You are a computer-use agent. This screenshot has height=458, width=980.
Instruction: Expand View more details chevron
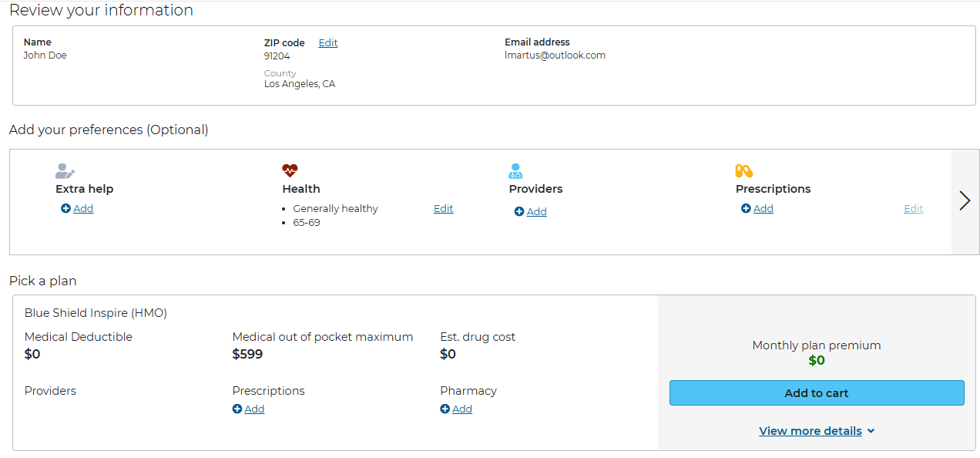(871, 432)
